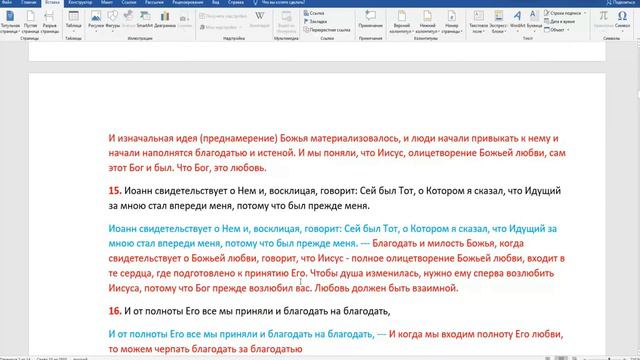Click the Link (Ссылка) button

[x=314, y=13]
